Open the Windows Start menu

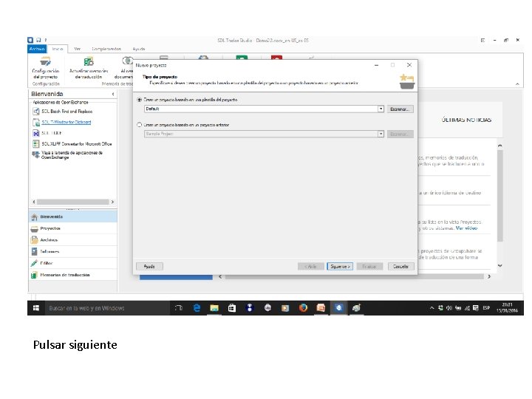[36, 308]
